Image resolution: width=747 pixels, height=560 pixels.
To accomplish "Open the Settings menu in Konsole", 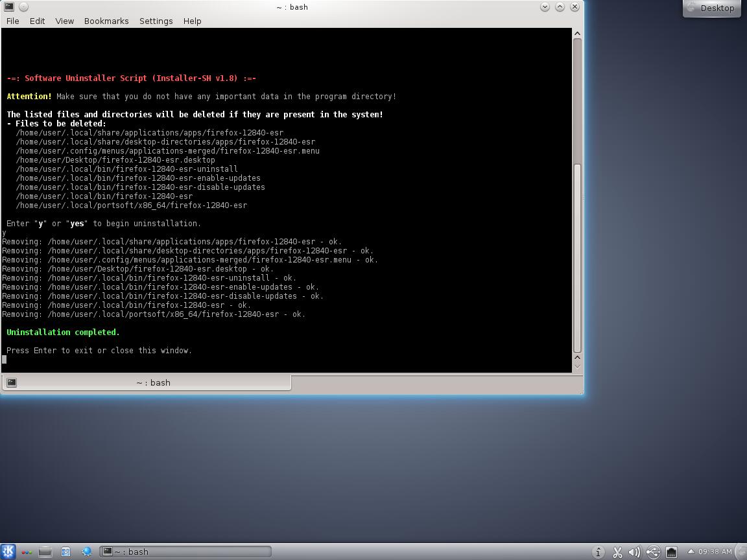I will [156, 21].
